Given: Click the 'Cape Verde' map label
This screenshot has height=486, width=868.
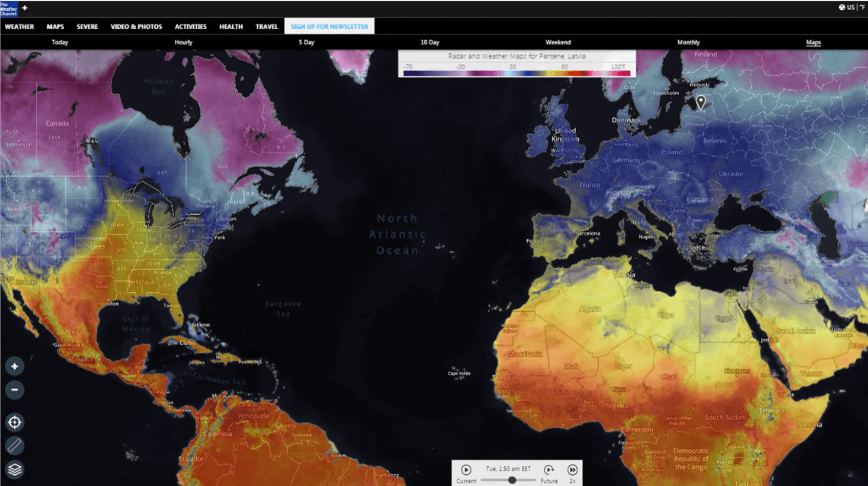Looking at the screenshot, I should [459, 373].
